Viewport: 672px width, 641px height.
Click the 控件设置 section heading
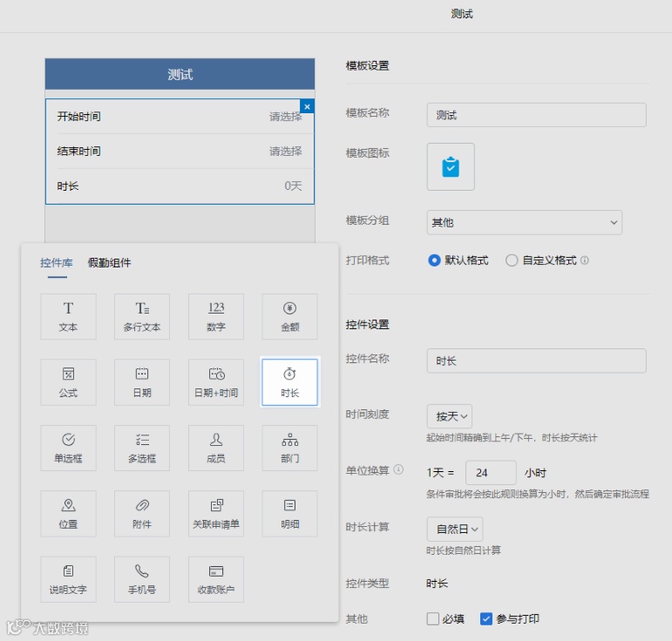click(x=367, y=325)
